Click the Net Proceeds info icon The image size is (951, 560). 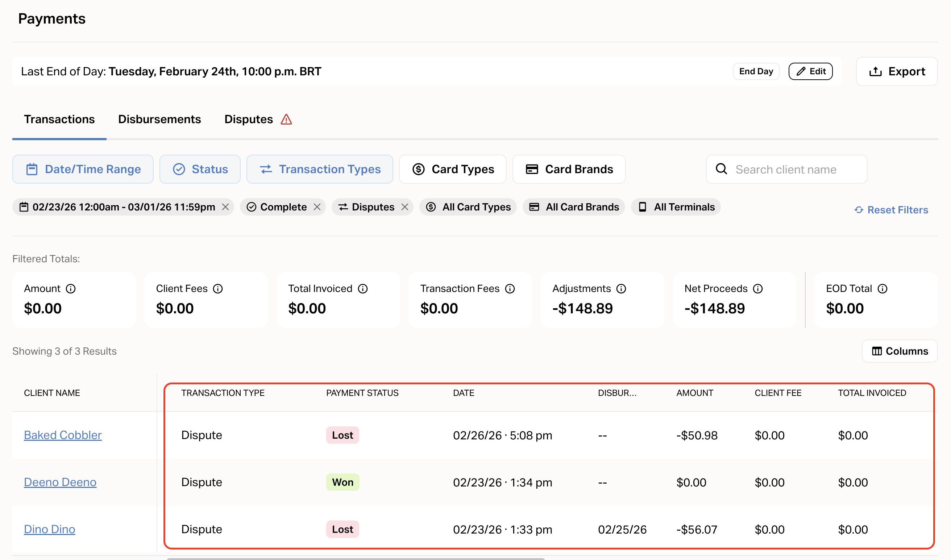(758, 289)
